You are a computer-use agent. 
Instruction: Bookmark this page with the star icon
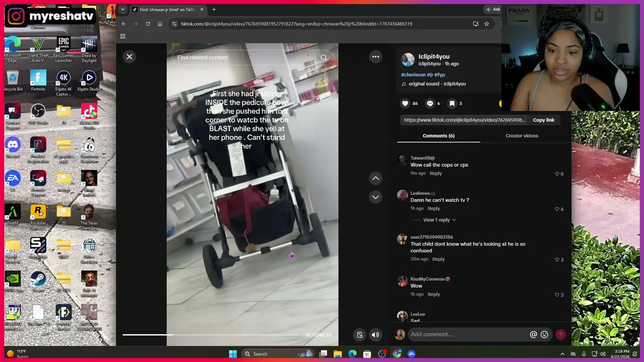pyautogui.click(x=487, y=24)
